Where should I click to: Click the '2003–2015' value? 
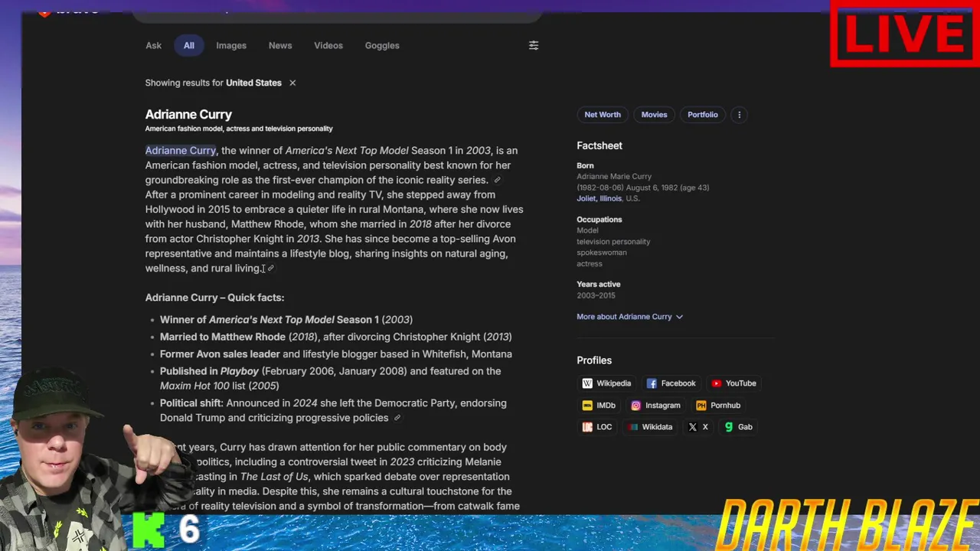pos(596,295)
